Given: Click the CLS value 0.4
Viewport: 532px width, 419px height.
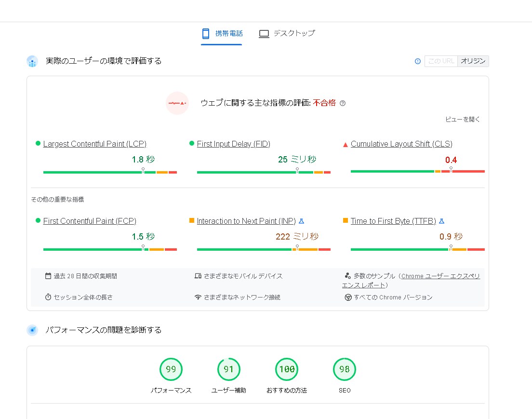Looking at the screenshot, I should click(x=451, y=160).
